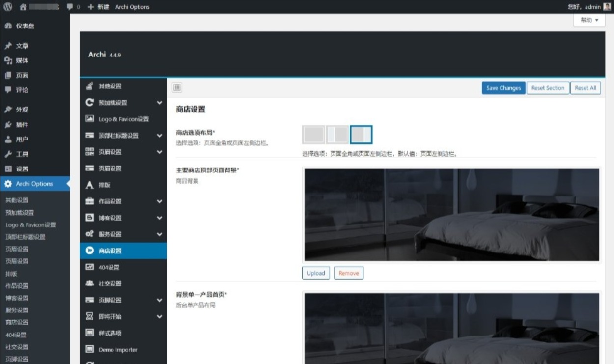Click the Reset Section button
The height and width of the screenshot is (364, 614).
[x=548, y=88]
